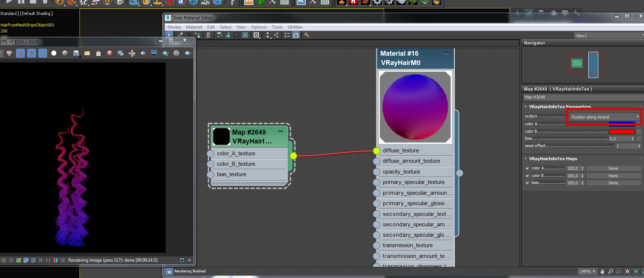Toggle red channel in render frame window
The width and height of the screenshot is (644, 278).
21,53
